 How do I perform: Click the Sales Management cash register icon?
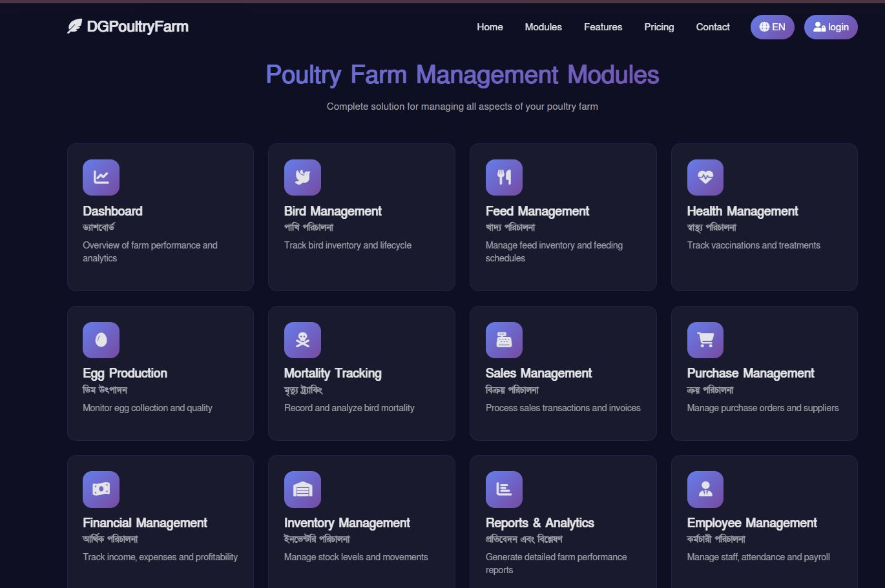[504, 340]
